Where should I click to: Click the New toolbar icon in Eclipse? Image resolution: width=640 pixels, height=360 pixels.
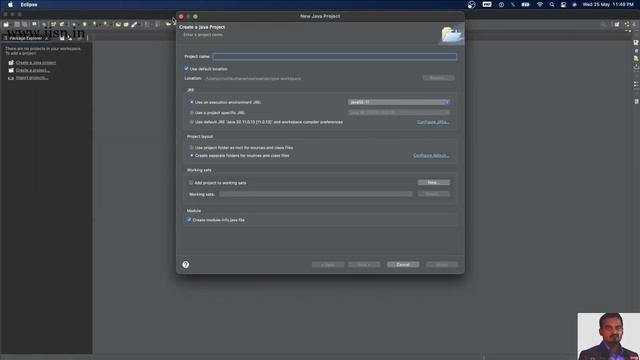[x=6, y=24]
